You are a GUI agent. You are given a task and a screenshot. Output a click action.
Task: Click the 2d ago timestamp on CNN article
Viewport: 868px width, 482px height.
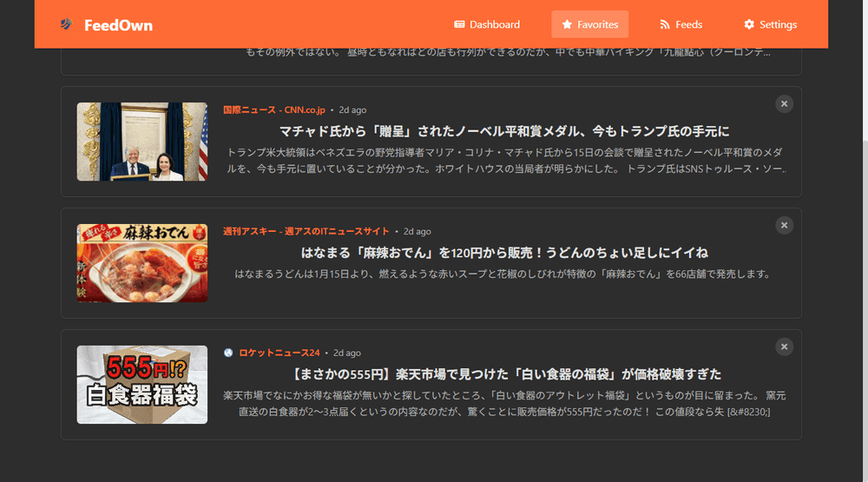point(352,109)
